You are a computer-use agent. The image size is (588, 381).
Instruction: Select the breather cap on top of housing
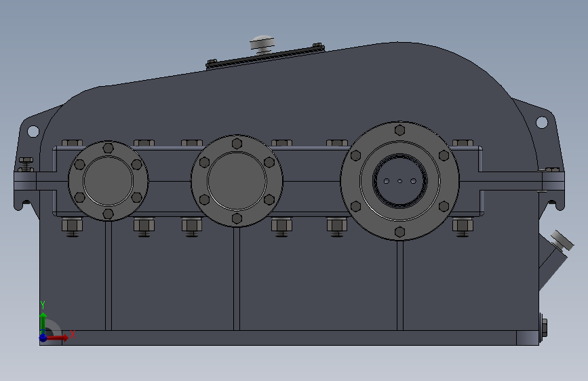coord(262,43)
